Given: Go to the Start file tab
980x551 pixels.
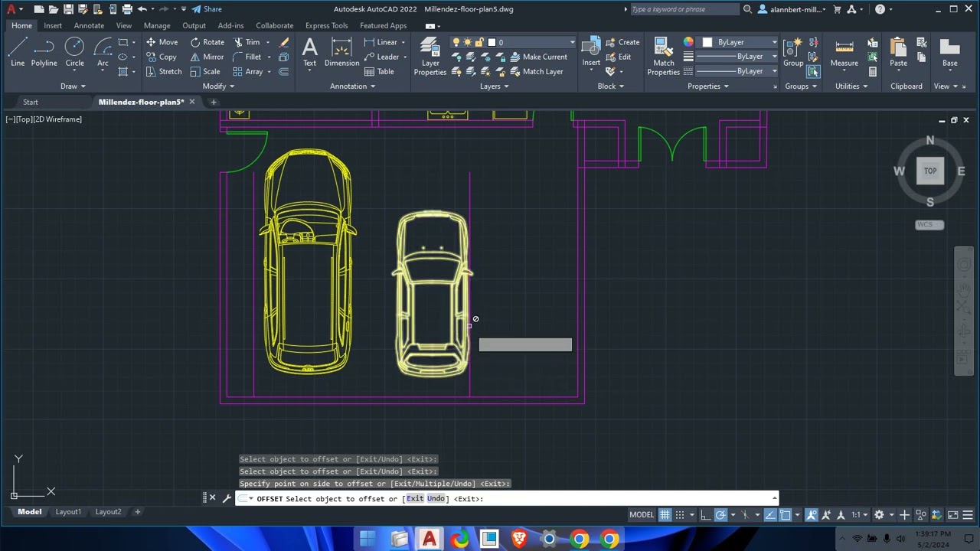Looking at the screenshot, I should pyautogui.click(x=31, y=102).
